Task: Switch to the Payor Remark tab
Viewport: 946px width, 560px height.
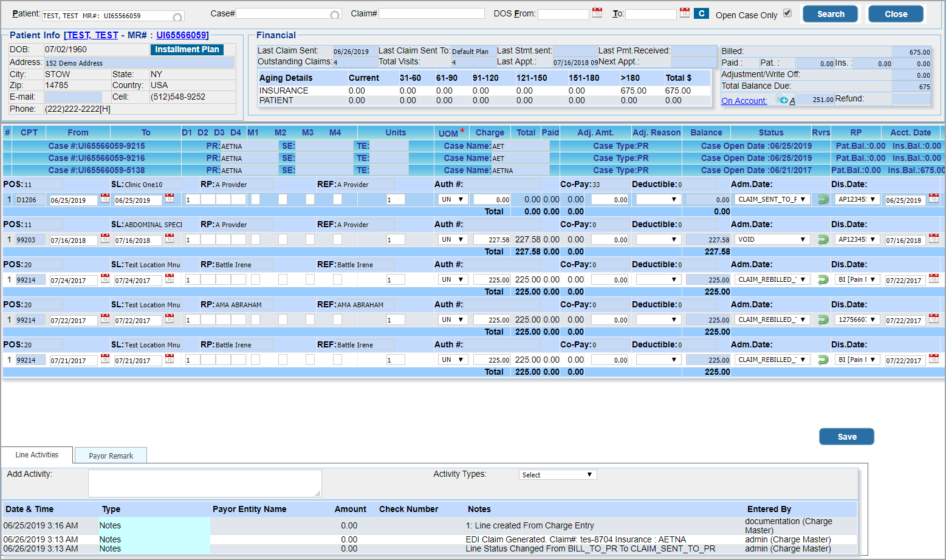Action: pyautogui.click(x=111, y=456)
